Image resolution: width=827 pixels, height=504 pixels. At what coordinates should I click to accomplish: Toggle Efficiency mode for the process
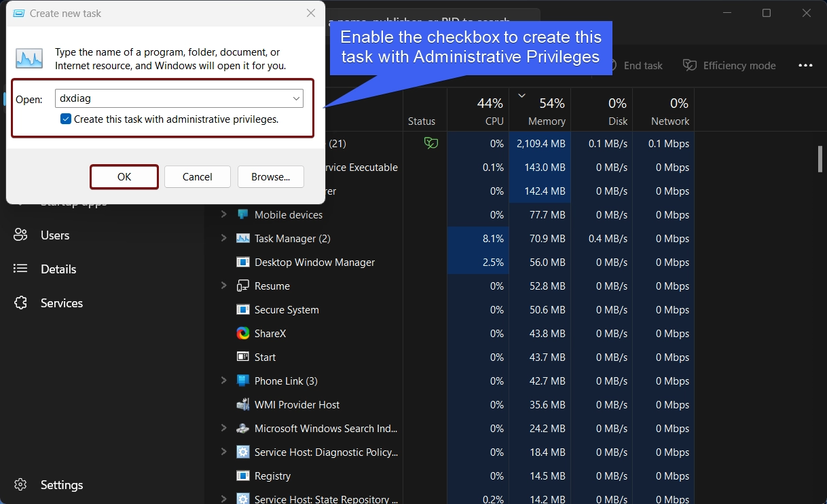click(729, 66)
